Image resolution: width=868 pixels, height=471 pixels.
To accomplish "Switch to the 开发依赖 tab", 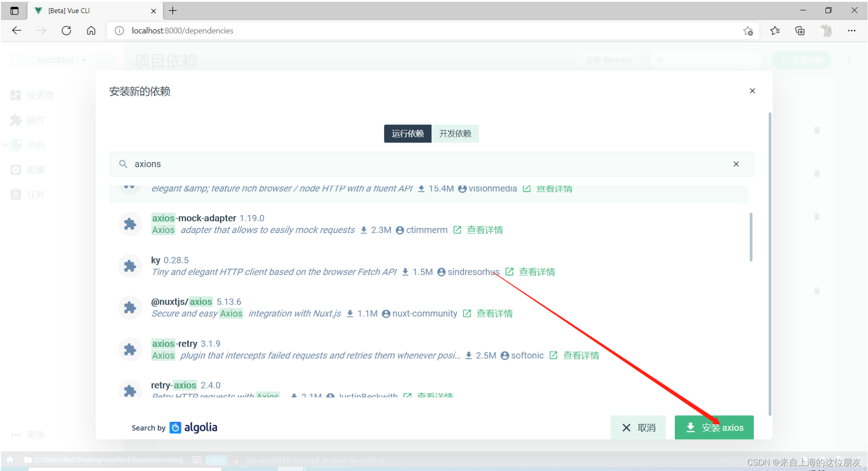I will (455, 133).
